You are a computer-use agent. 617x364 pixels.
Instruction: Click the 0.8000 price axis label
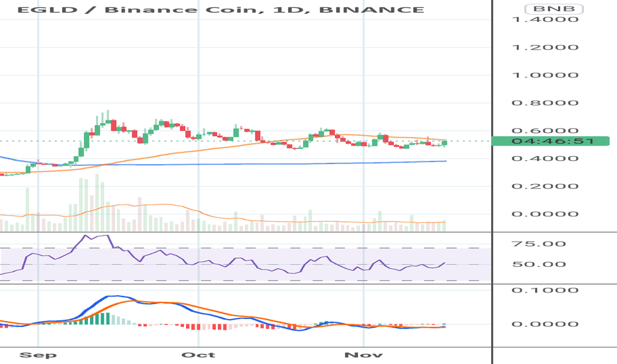pyautogui.click(x=545, y=103)
